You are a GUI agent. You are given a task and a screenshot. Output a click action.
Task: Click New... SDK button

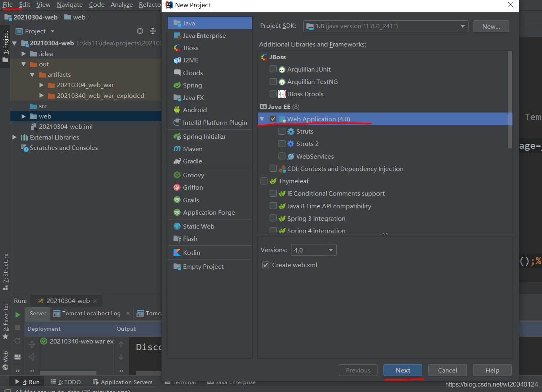coord(491,26)
